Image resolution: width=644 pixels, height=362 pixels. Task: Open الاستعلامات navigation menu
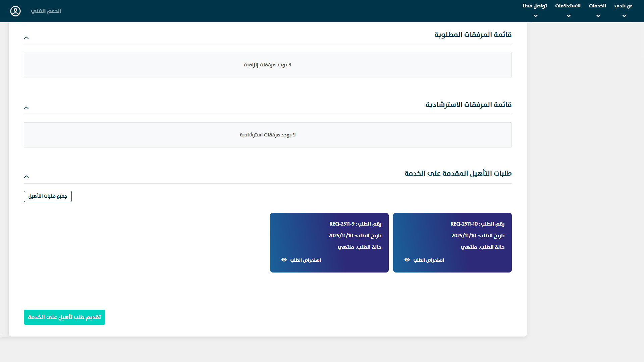click(x=568, y=6)
